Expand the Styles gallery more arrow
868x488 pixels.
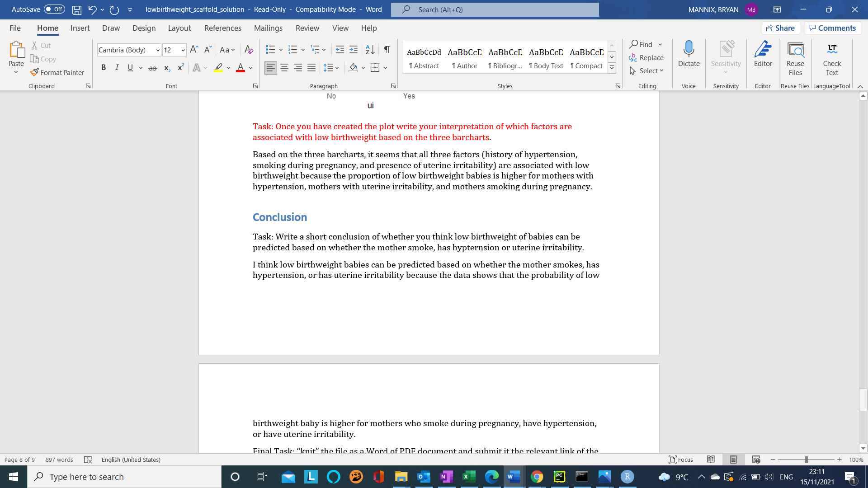click(612, 68)
